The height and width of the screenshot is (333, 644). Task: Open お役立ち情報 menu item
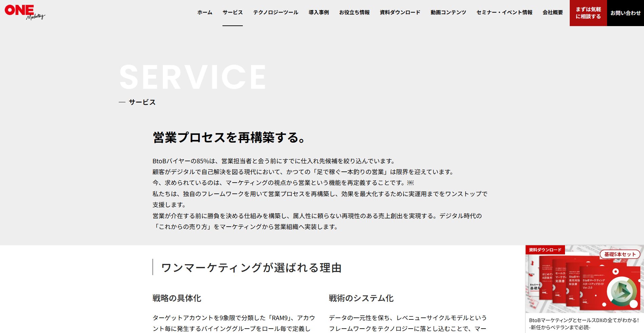[354, 13]
